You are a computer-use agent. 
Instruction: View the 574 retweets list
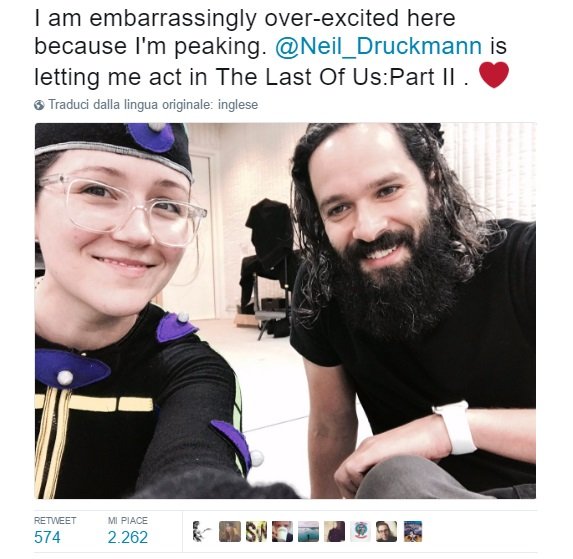pyautogui.click(x=47, y=537)
